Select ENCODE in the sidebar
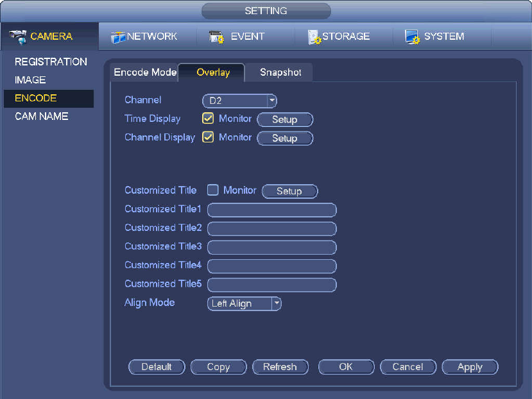The height and width of the screenshot is (399, 532). coord(49,98)
